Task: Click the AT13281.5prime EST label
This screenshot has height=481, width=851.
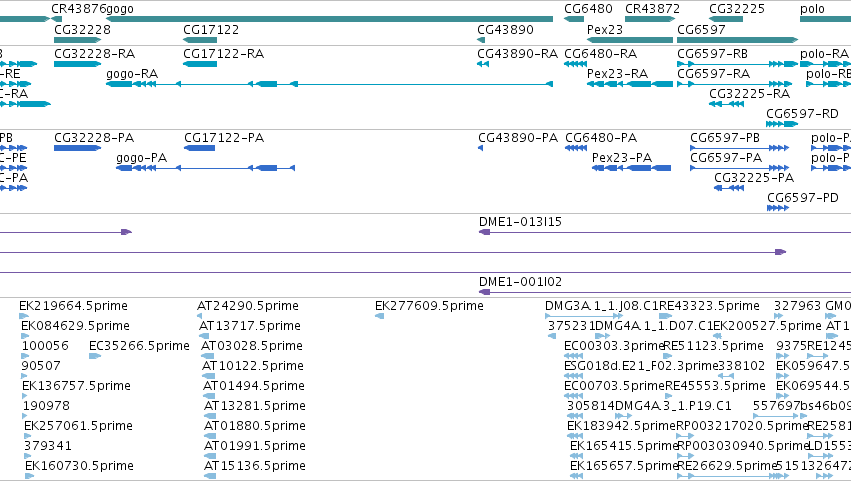Action: click(x=255, y=406)
